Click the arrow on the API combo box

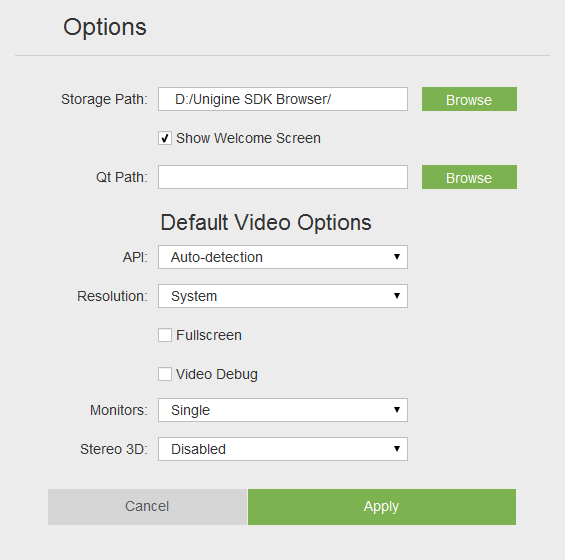(x=397, y=257)
